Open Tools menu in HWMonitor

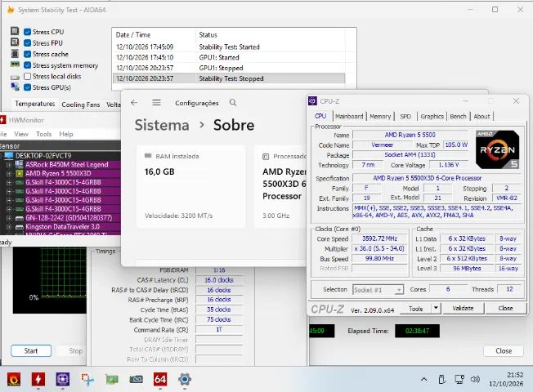[44, 134]
